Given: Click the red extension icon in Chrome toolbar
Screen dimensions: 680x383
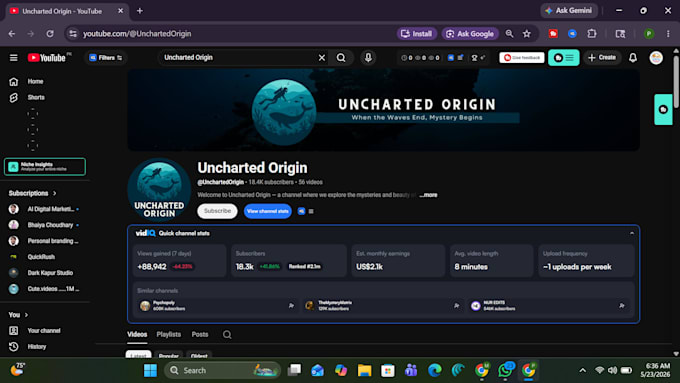Looking at the screenshot, I should pos(553,34).
